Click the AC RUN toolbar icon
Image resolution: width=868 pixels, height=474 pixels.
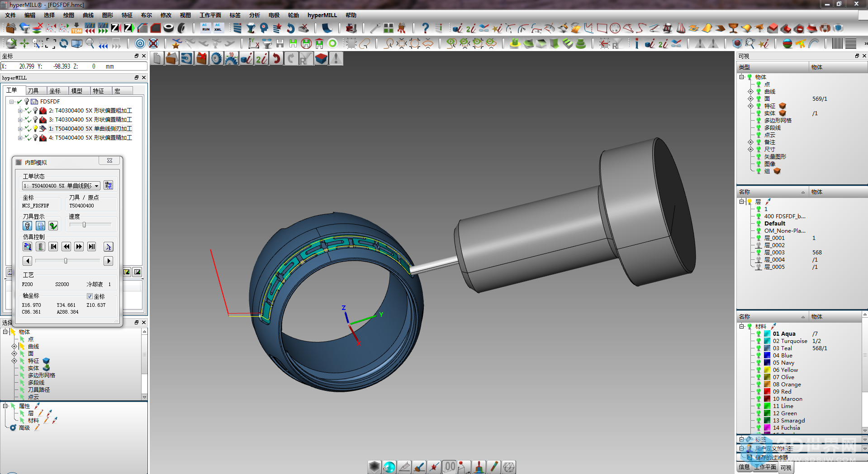[206, 28]
